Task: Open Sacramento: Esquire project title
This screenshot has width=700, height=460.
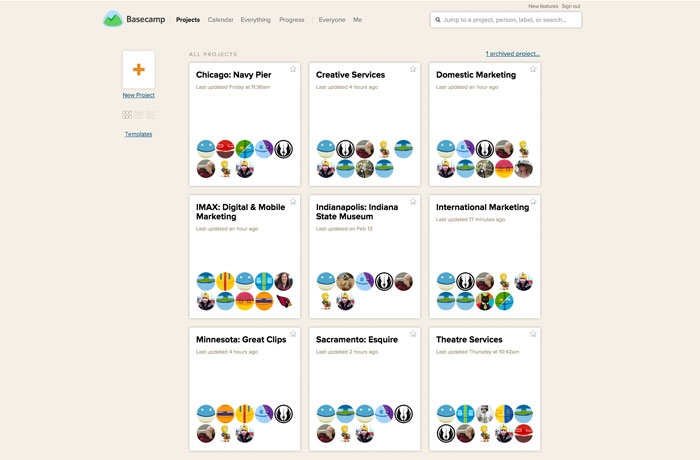Action: (357, 339)
